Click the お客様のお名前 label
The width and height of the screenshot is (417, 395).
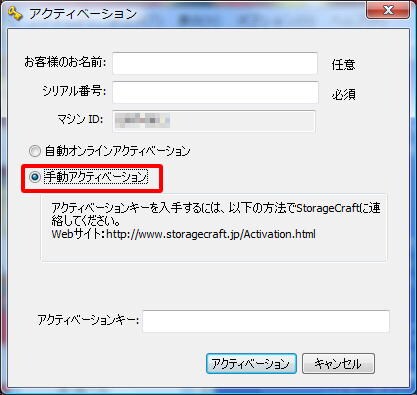tap(65, 62)
